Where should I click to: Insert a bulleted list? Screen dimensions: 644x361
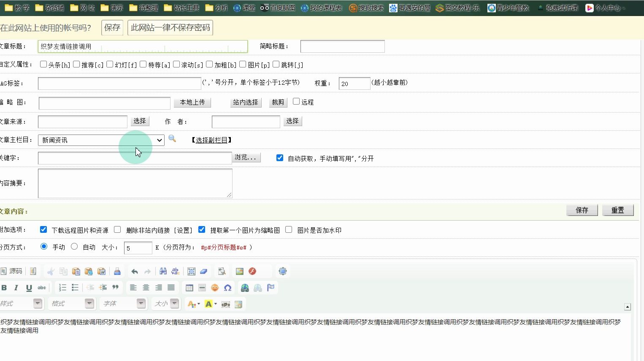click(x=75, y=288)
